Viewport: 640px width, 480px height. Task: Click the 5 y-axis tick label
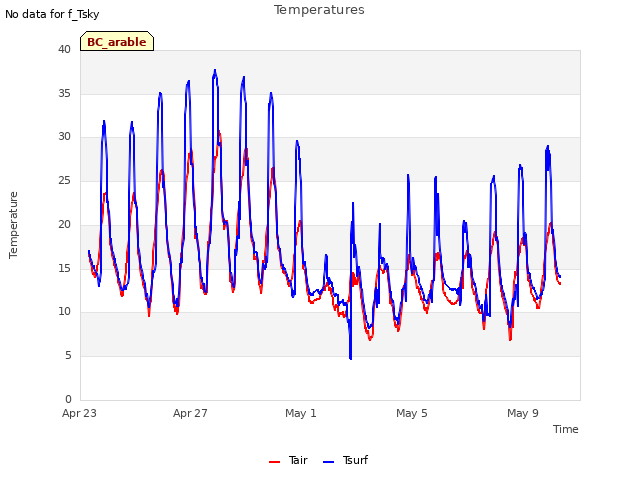[x=68, y=356]
